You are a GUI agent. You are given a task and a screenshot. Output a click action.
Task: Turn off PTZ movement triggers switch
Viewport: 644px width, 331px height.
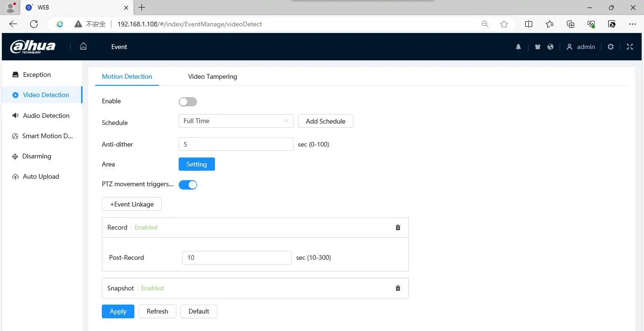pos(188,185)
